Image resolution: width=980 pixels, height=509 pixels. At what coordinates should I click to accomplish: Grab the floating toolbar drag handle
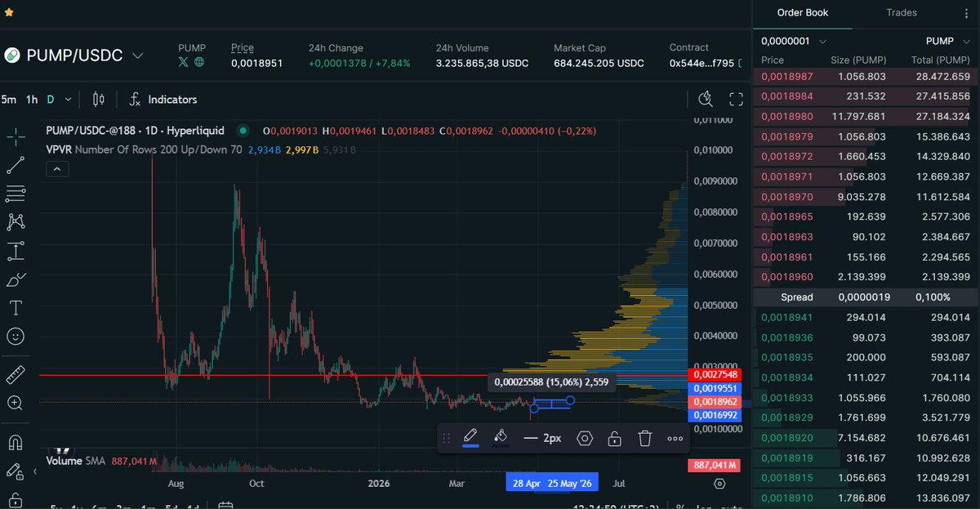pyautogui.click(x=446, y=439)
